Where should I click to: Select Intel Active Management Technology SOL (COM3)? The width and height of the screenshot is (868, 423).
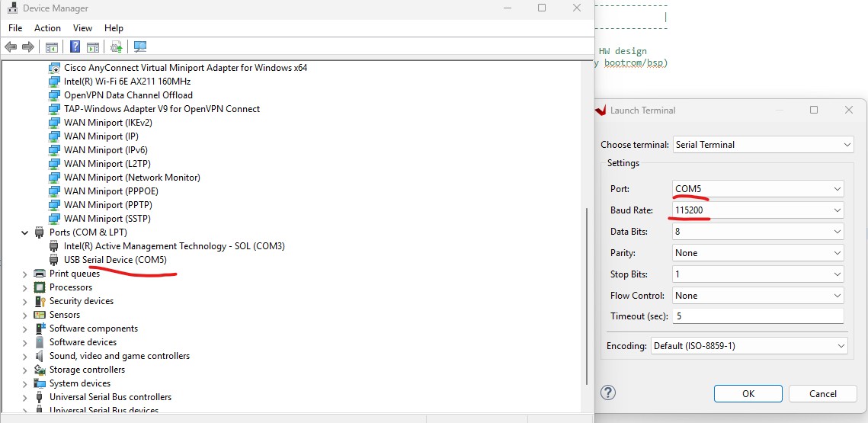pos(174,246)
